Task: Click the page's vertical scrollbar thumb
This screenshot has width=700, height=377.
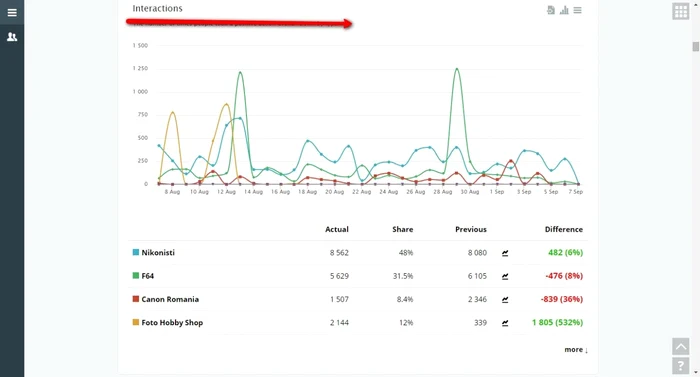Action: (x=695, y=46)
